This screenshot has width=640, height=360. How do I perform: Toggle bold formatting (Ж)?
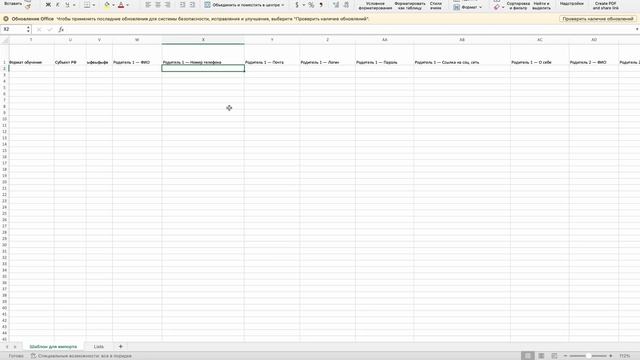pyautogui.click(x=48, y=5)
